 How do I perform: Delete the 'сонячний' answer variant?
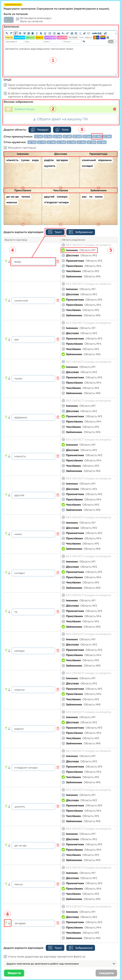[58, 301]
